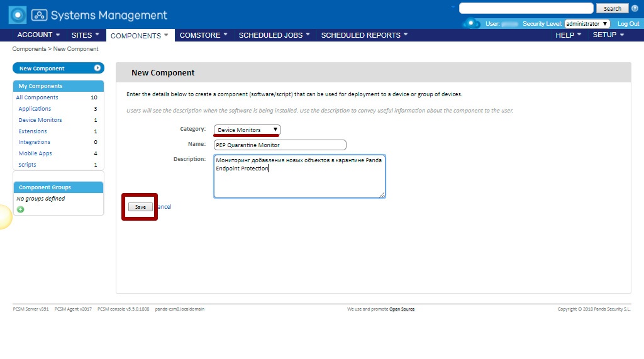This screenshot has width=644, height=359.
Task: Click the 'No groups defined' text
Action: pos(41,199)
